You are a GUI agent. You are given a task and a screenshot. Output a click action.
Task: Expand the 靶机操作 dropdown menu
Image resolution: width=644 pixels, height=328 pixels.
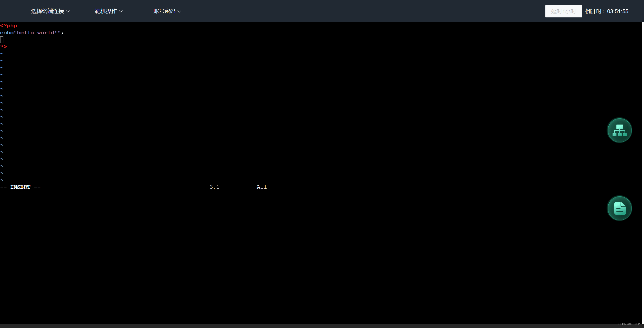coord(109,11)
